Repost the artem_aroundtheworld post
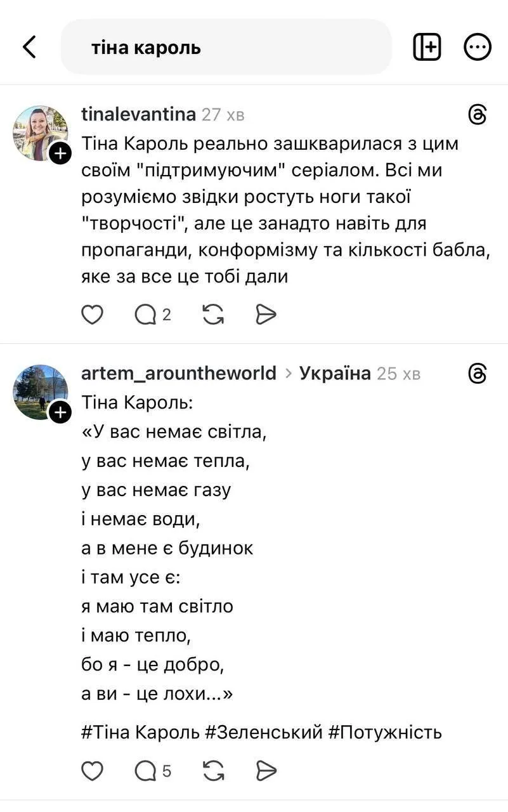Image resolution: width=508 pixels, height=812 pixels. coord(213,771)
